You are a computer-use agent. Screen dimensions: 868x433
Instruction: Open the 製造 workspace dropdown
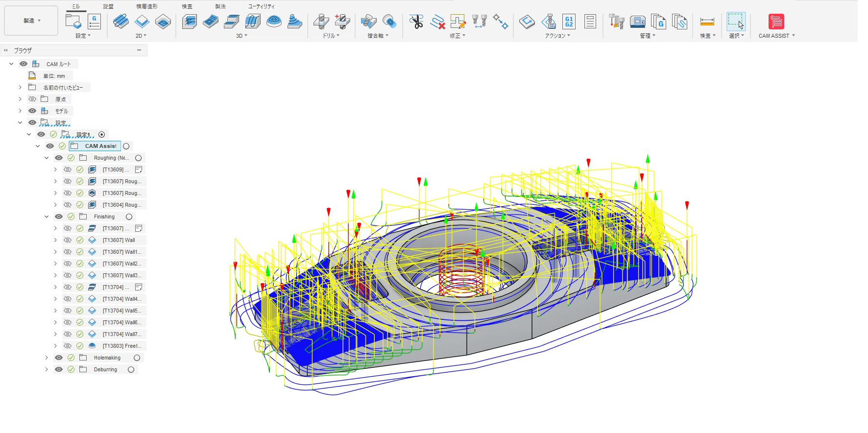31,21
